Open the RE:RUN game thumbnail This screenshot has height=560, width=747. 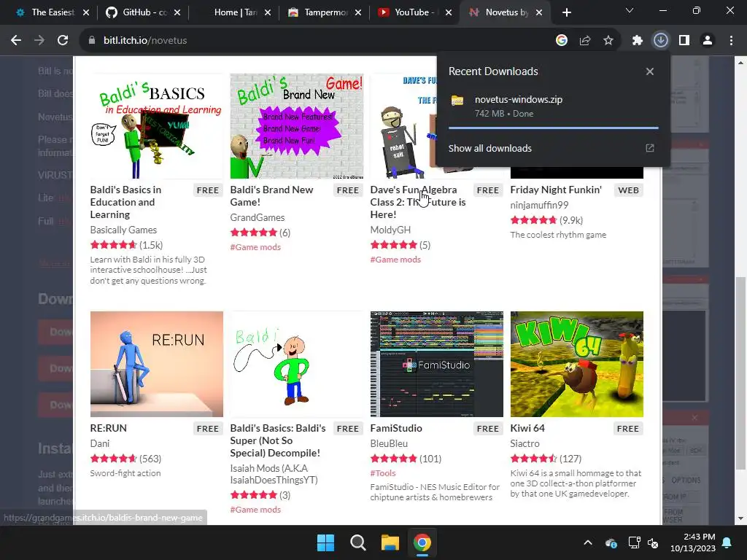[x=157, y=365]
